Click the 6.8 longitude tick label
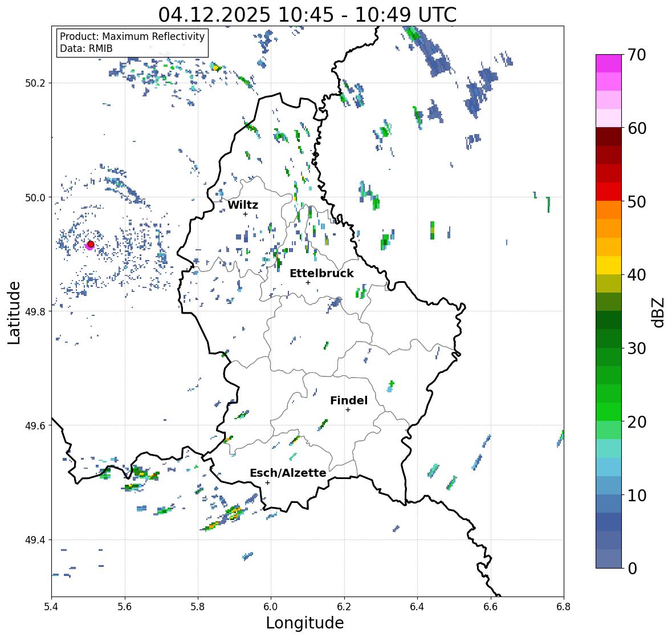Screen dimensions: 672x637 coord(564,607)
